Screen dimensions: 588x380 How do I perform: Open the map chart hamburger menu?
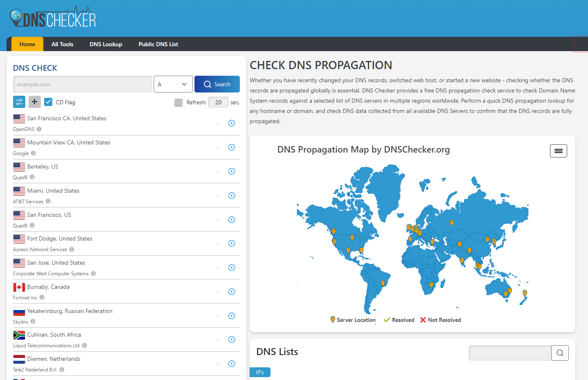[558, 151]
